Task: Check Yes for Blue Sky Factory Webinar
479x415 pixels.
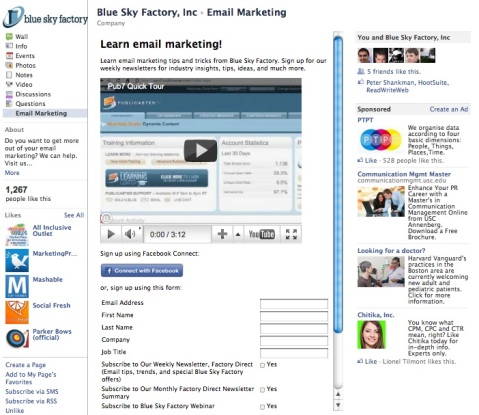Action: 262,407
